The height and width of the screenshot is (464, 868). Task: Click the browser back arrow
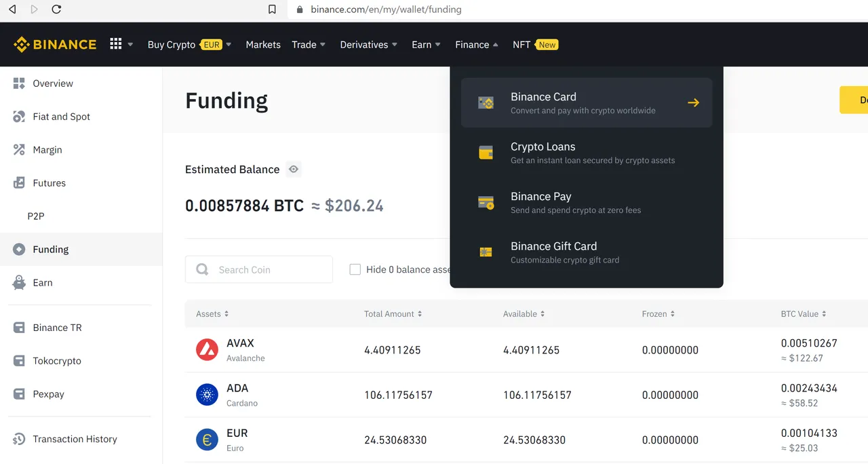tap(12, 9)
